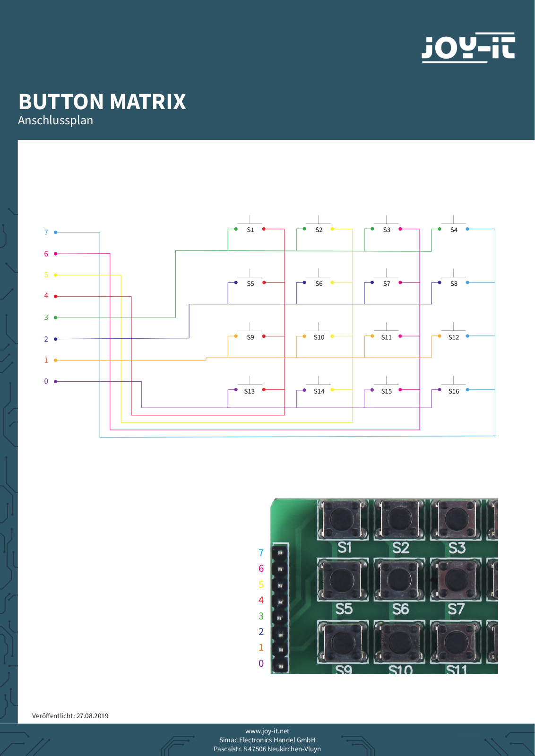Click the pin header connector in the board photo

(280, 609)
